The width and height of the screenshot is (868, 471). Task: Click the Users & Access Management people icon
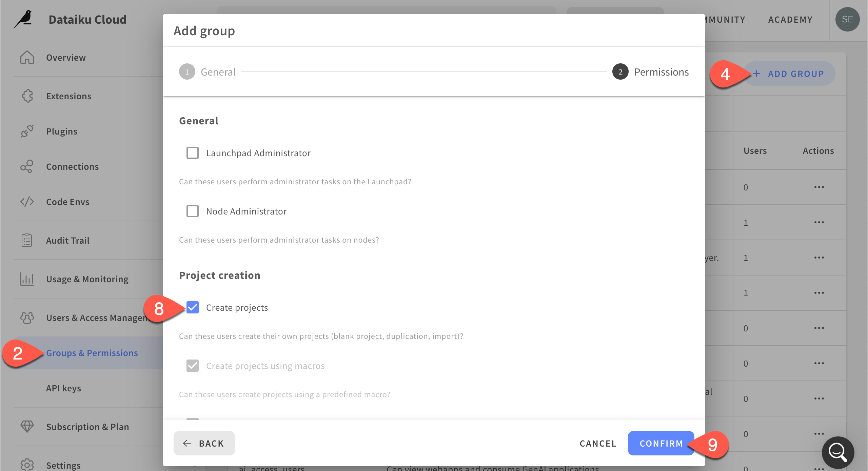click(27, 318)
